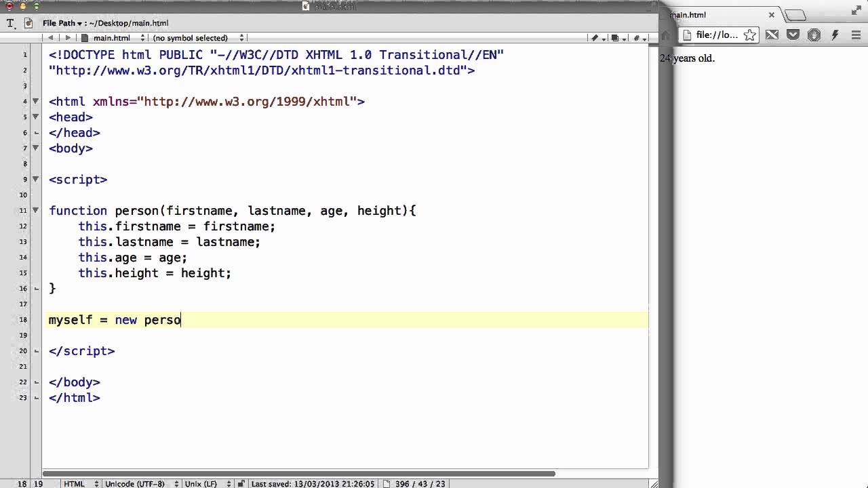Click the '~/Desktop/main.html' file path text
Screen dimensions: 868x488
(x=130, y=23)
